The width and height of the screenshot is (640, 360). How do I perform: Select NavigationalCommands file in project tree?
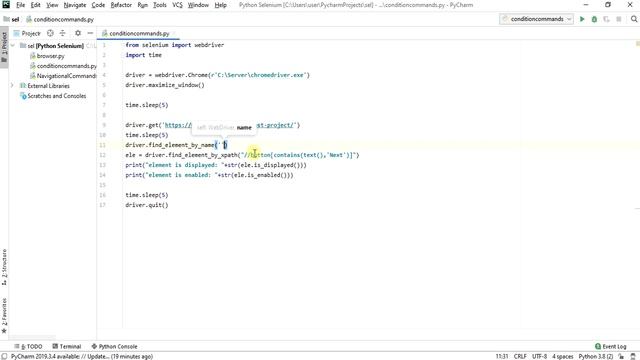pos(63,76)
